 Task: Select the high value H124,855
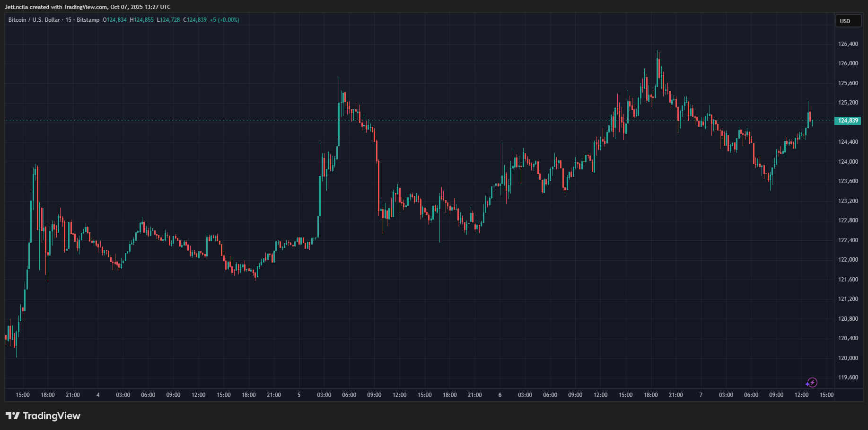(142, 20)
